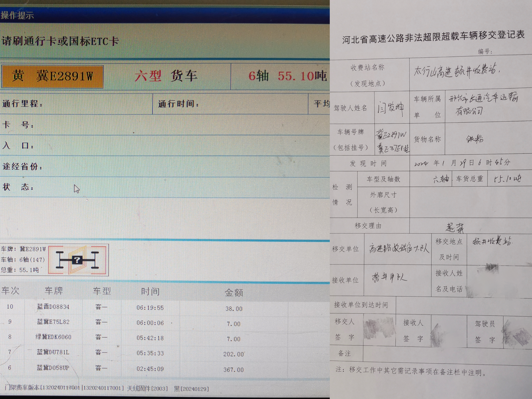
Task: Click the 金额 column header
Action: [234, 293]
